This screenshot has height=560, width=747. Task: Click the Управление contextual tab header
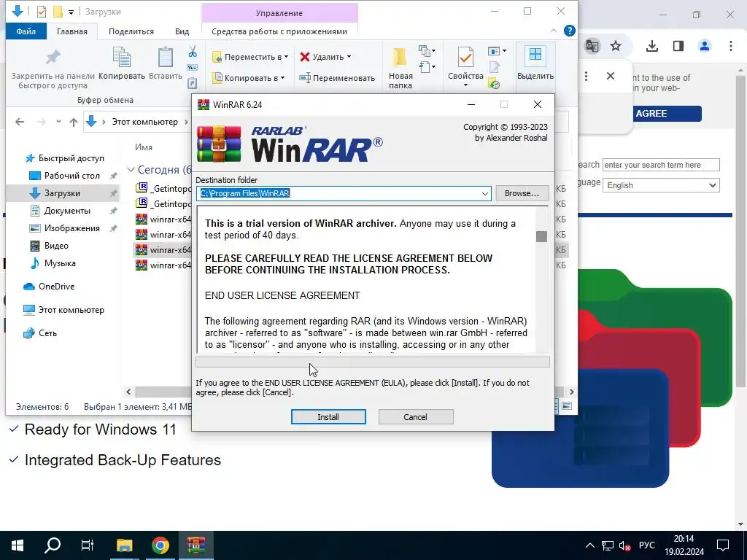(x=279, y=13)
